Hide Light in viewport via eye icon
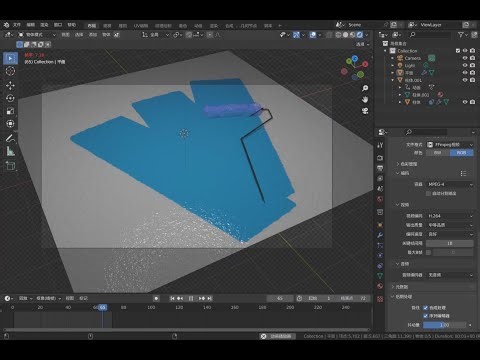480x360 pixels. click(465, 65)
